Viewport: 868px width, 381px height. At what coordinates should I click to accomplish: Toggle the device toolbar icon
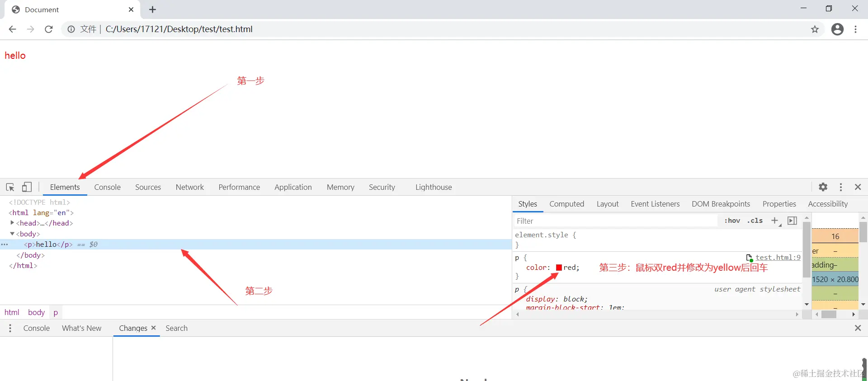point(27,187)
